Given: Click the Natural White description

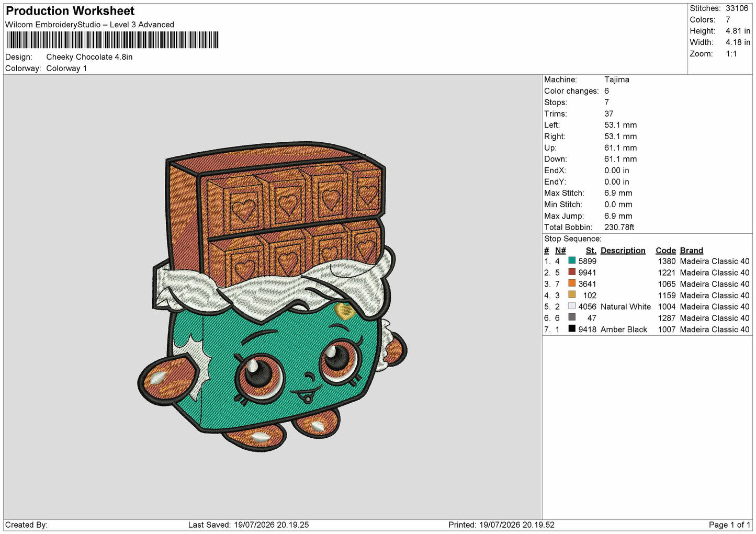Looking at the screenshot, I should pos(626,307).
